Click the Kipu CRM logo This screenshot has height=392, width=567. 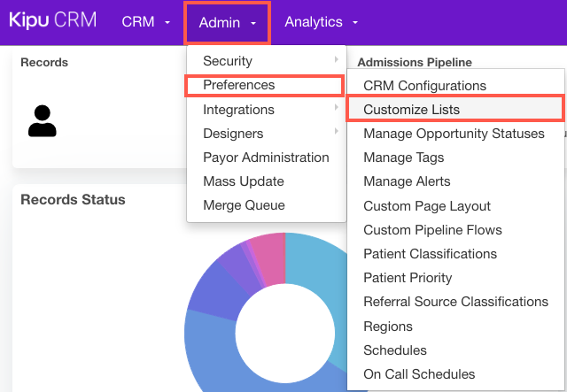[52, 22]
